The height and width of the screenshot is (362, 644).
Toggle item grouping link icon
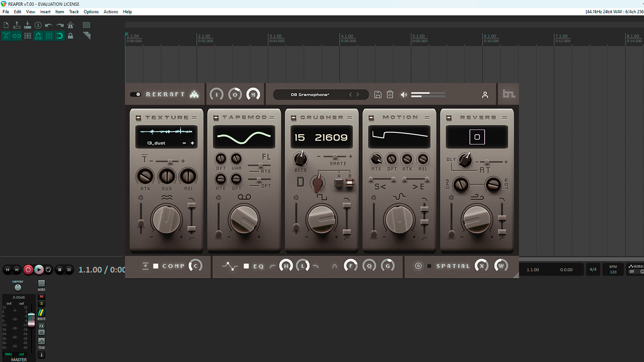(x=17, y=36)
